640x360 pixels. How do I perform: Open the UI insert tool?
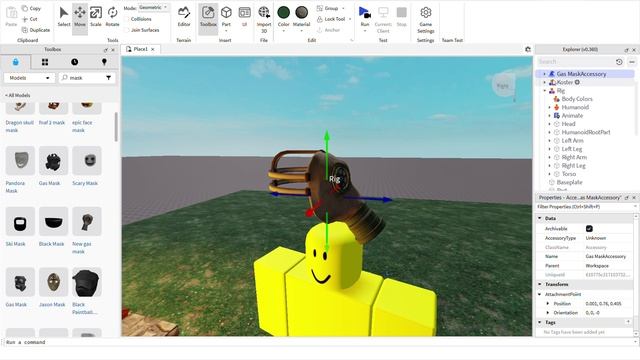[x=244, y=18]
